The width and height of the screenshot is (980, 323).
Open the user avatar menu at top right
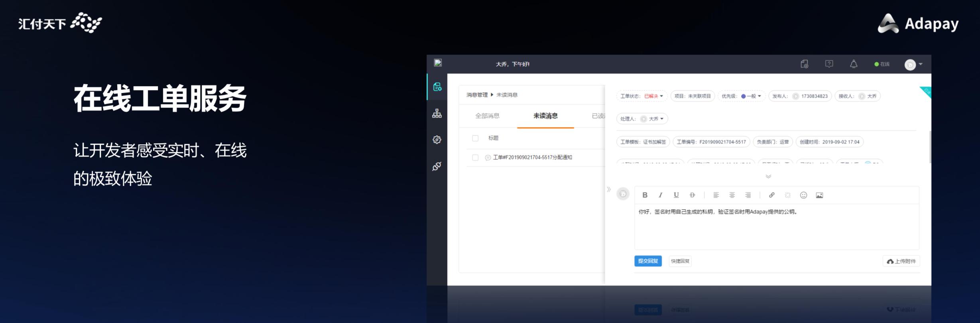click(x=913, y=65)
